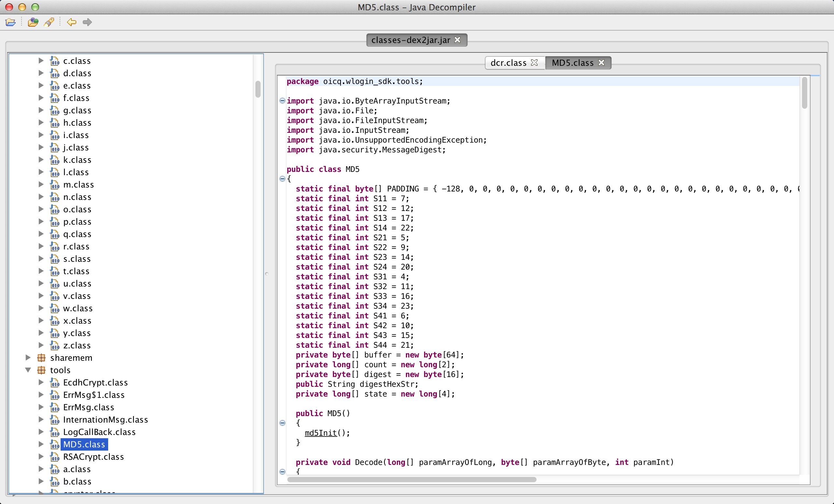The image size is (834, 504).
Task: Click the Open File toolbar icon
Action: coord(10,22)
